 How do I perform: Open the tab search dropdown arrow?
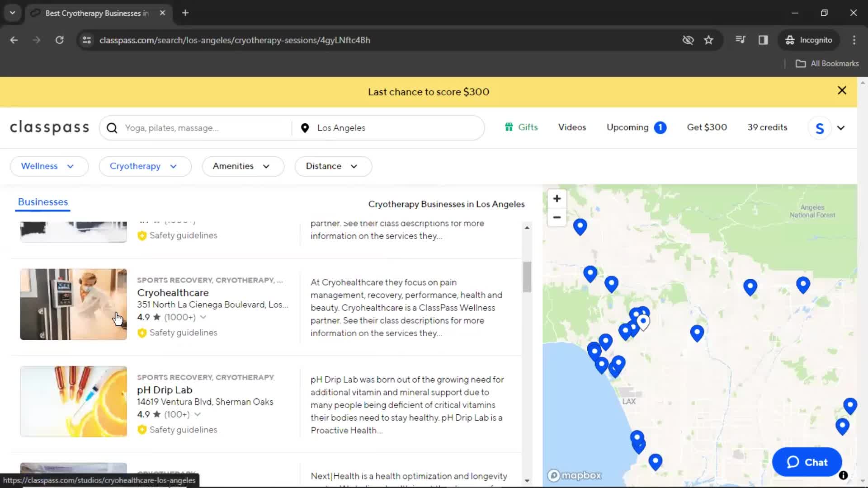(x=13, y=13)
